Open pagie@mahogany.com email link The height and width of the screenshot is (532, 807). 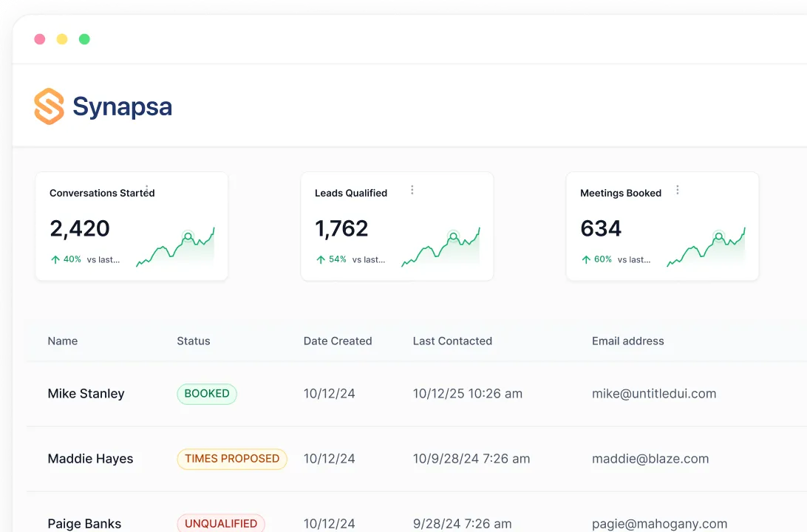click(x=659, y=523)
